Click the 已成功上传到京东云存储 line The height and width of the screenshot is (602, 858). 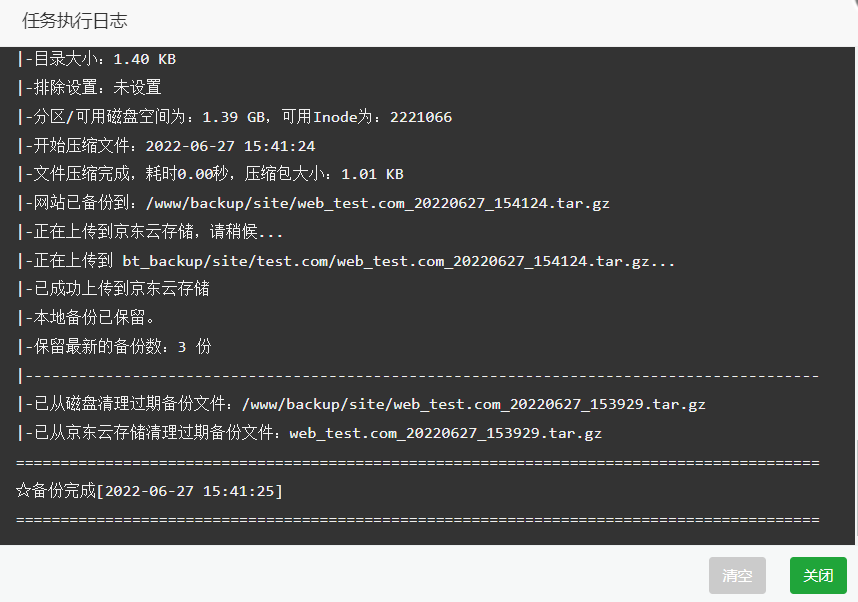click(x=113, y=288)
